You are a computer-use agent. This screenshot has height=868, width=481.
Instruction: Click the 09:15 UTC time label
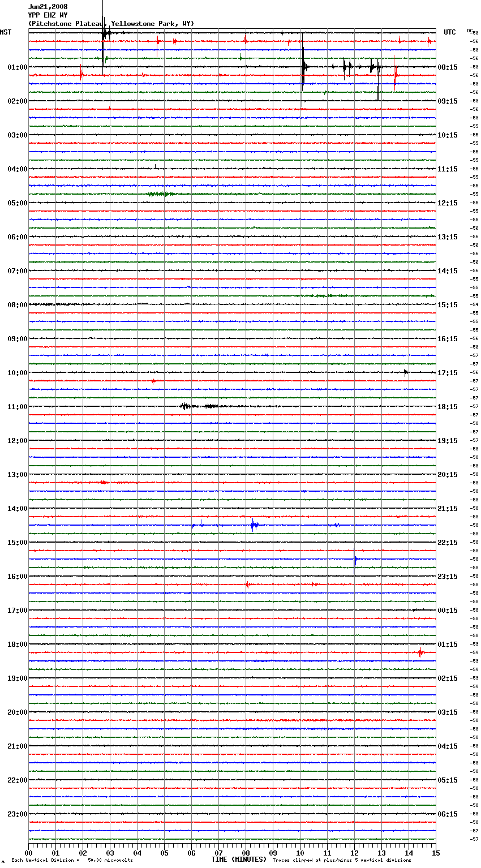click(x=448, y=101)
